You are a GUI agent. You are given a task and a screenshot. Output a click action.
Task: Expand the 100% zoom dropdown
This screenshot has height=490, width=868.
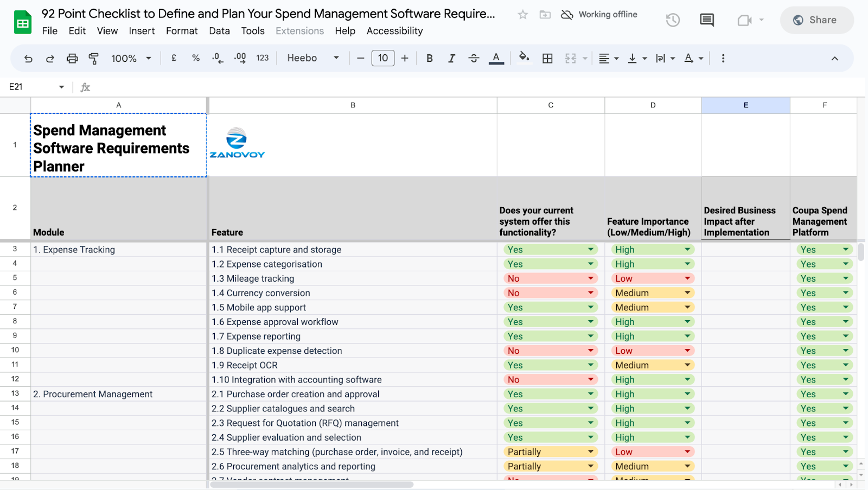click(x=131, y=59)
